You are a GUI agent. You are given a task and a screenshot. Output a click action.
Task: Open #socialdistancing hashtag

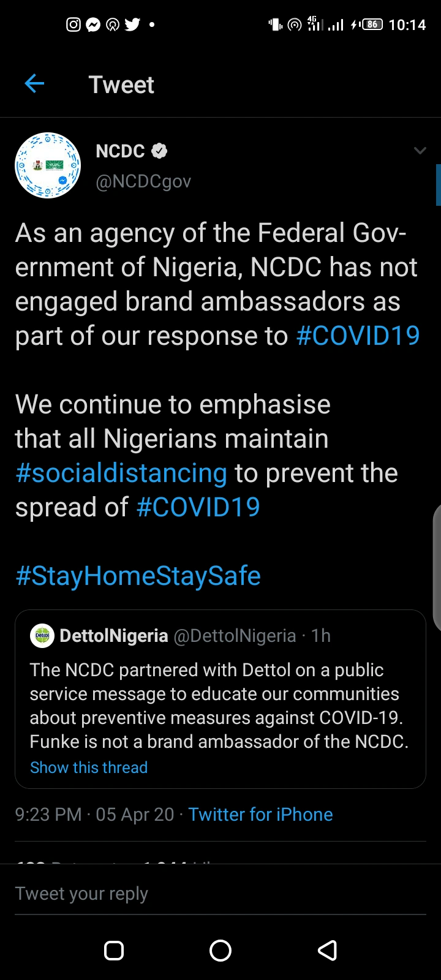pyautogui.click(x=121, y=473)
